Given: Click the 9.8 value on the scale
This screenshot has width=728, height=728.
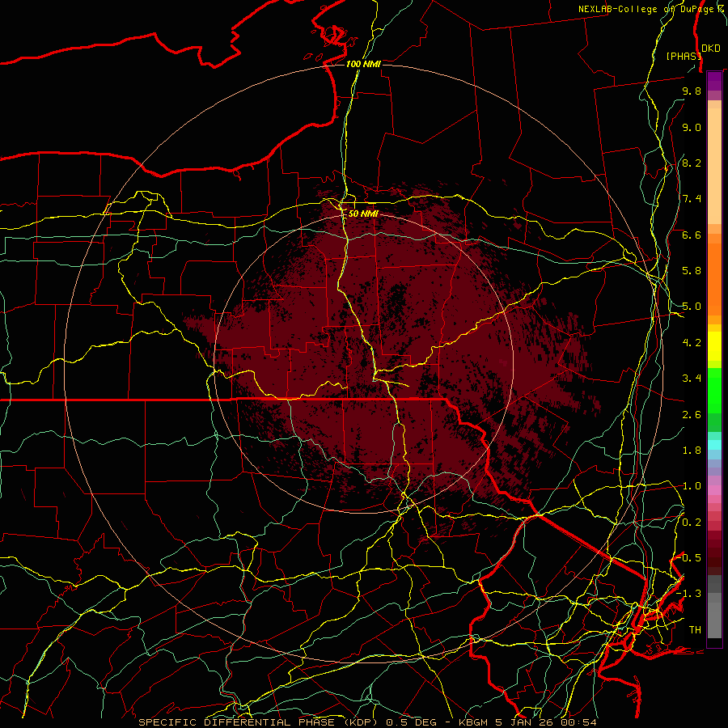Looking at the screenshot, I should pyautogui.click(x=692, y=91).
